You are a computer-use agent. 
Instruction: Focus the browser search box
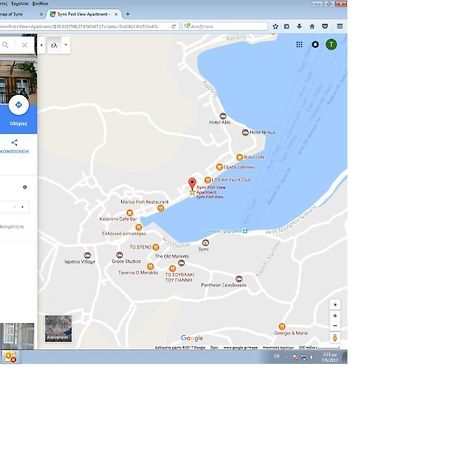click(225, 26)
